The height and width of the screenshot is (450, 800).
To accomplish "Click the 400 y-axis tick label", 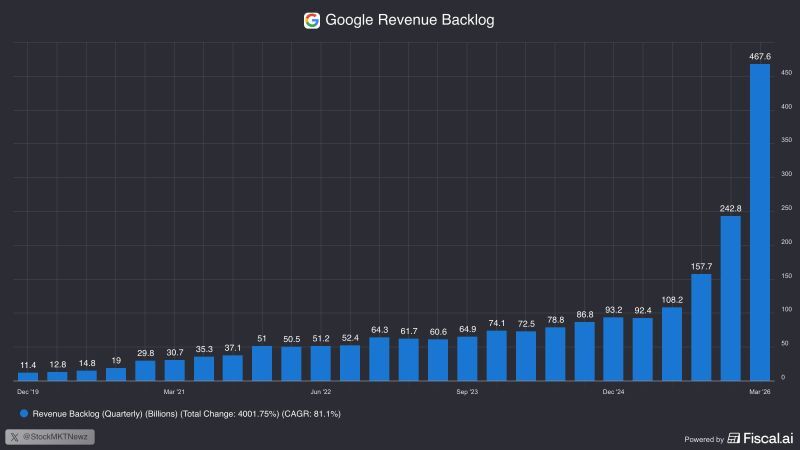I will click(x=786, y=107).
